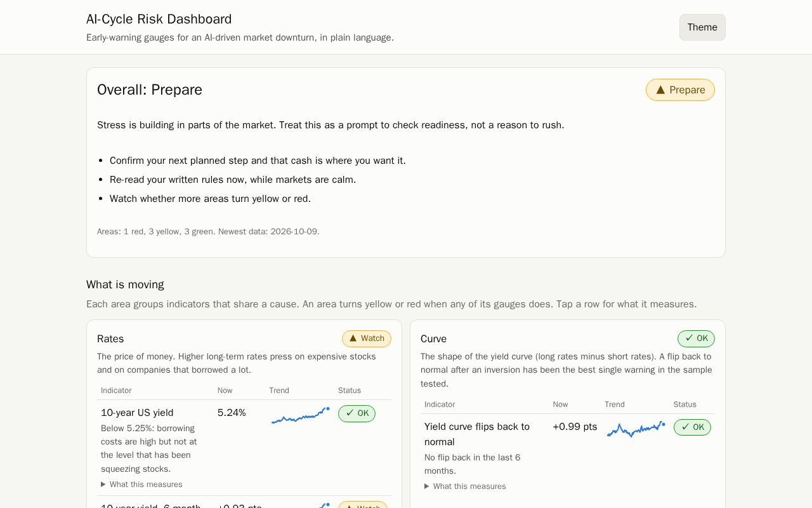The height and width of the screenshot is (508, 812).
Task: Click the 'What is moving' section heading
Action: pos(125,284)
